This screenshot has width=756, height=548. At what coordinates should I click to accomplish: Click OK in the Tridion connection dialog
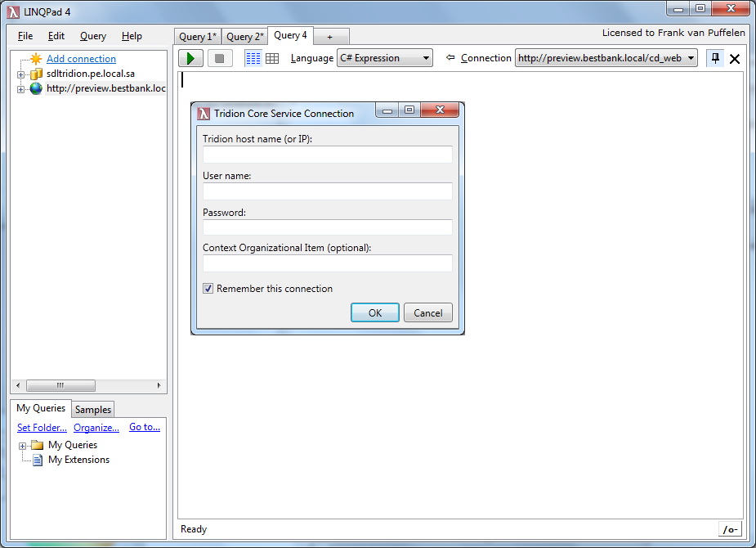pyautogui.click(x=374, y=312)
